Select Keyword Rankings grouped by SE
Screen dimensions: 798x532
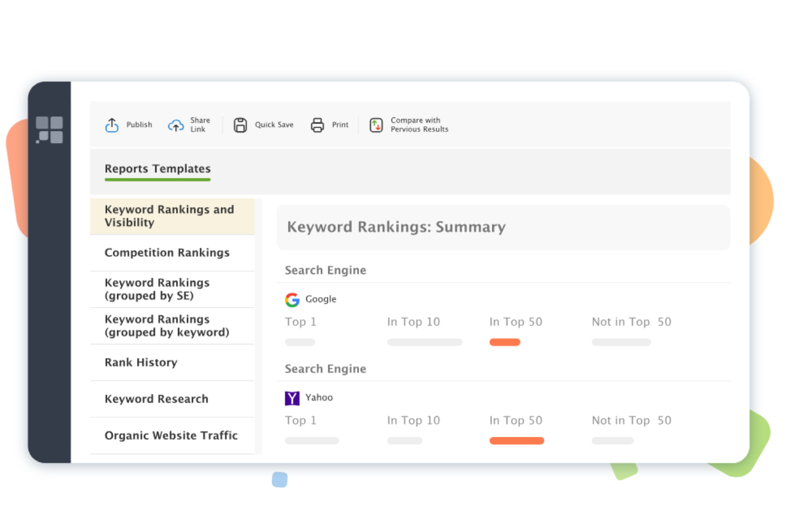click(x=157, y=289)
